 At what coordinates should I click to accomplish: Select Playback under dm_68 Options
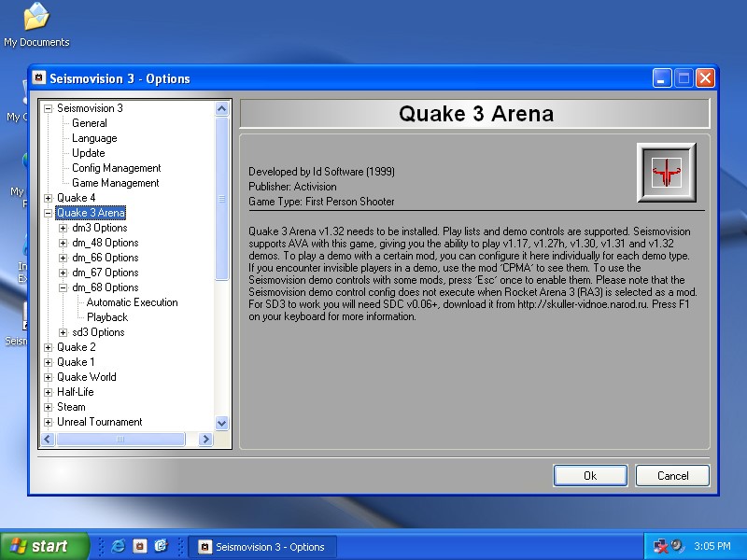(x=107, y=317)
